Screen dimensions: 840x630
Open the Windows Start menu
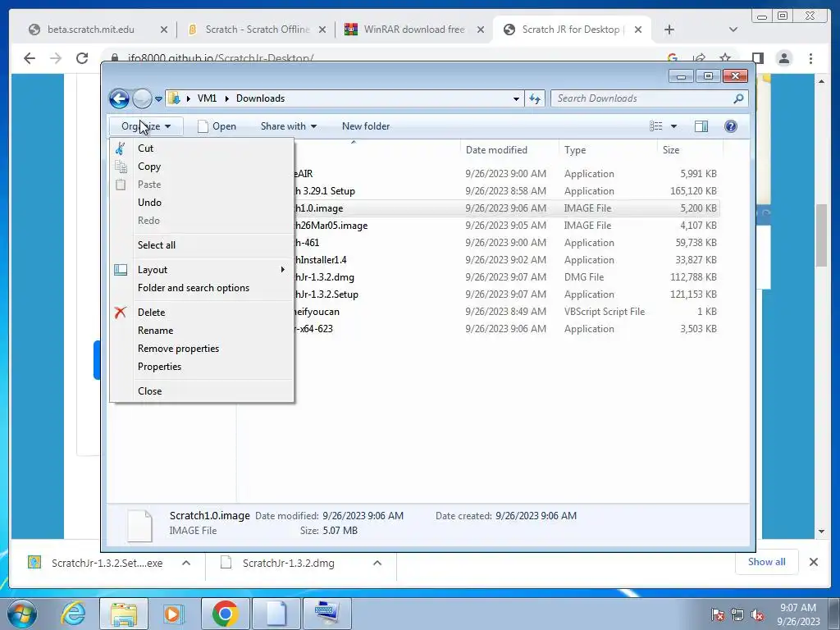pyautogui.click(x=21, y=614)
